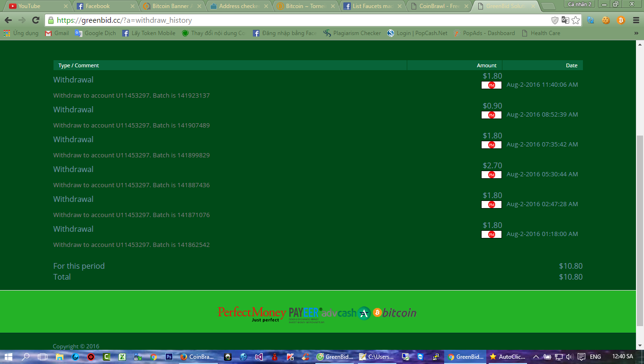This screenshot has height=364, width=644.
Task: Click the Perfect Money logo in the footer
Action: (x=252, y=314)
